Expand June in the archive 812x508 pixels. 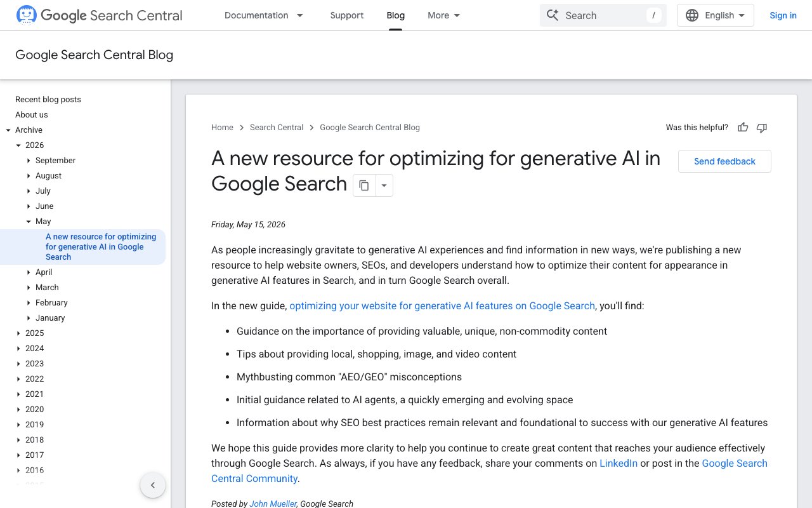tap(29, 206)
